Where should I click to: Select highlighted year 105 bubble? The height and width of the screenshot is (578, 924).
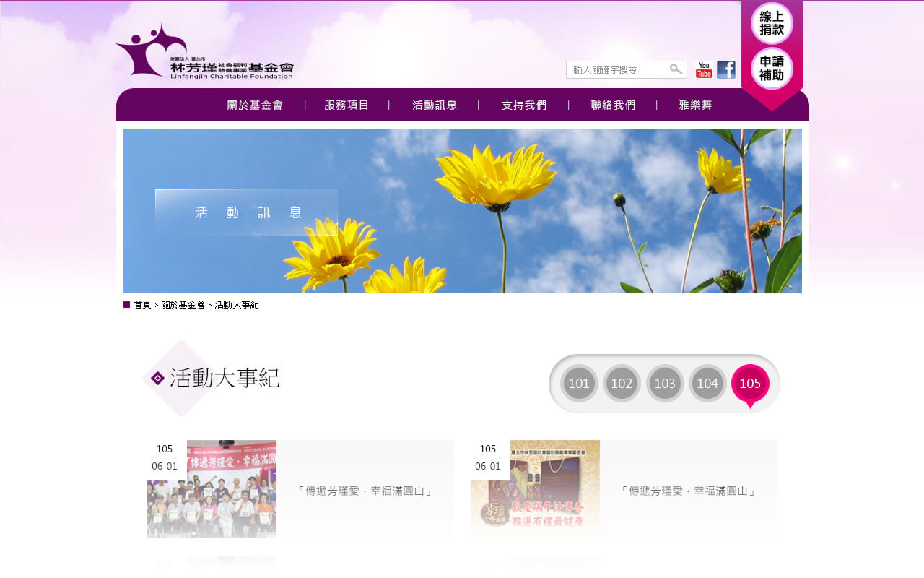[x=750, y=384]
